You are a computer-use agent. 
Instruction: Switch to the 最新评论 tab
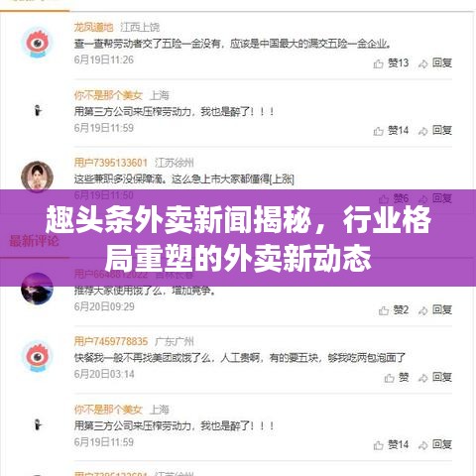[x=34, y=241]
